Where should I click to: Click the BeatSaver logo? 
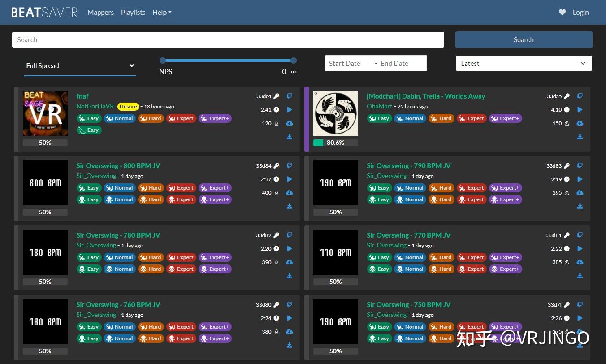coord(44,13)
